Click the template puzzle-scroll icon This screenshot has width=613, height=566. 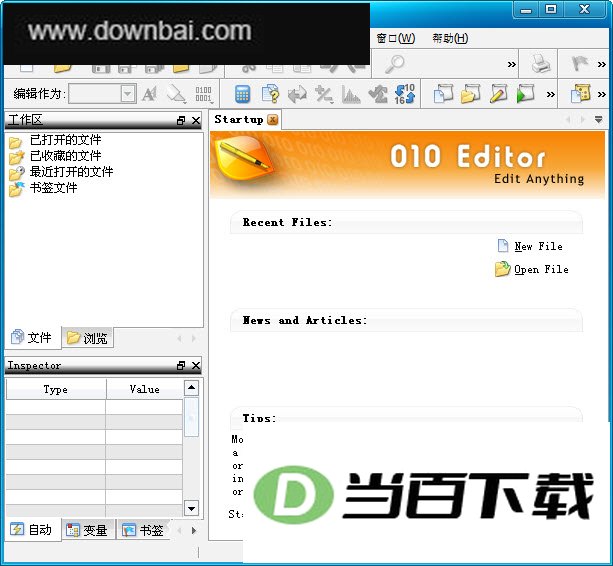pos(581,93)
